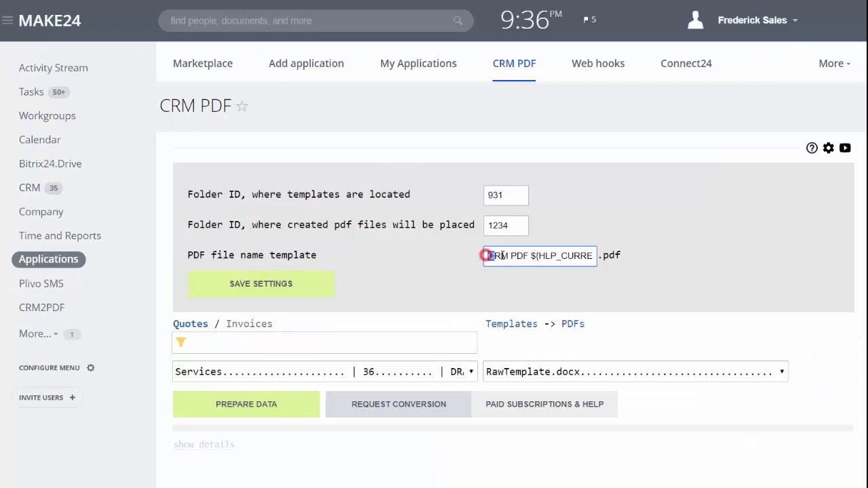Open Plivo SMS in sidebar
868x488 pixels.
(41, 283)
